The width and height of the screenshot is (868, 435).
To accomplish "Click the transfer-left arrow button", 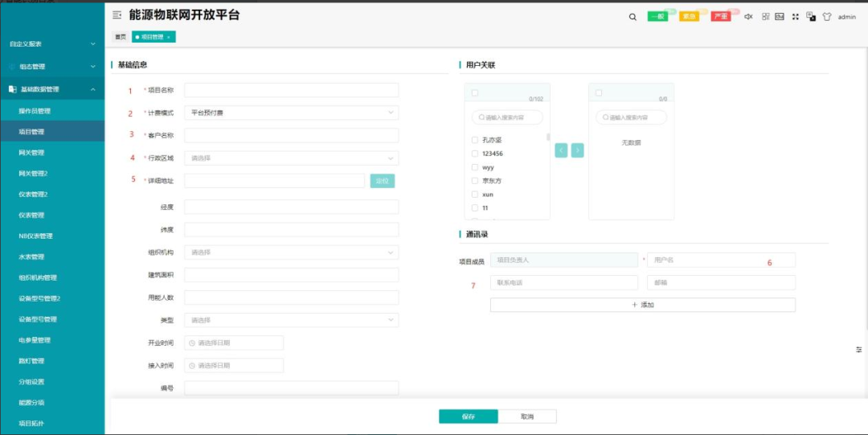I will pos(561,150).
